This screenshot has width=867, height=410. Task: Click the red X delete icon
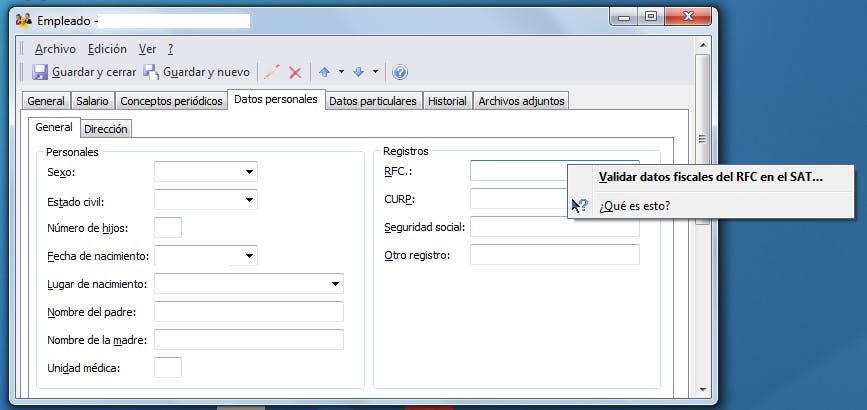click(x=295, y=72)
